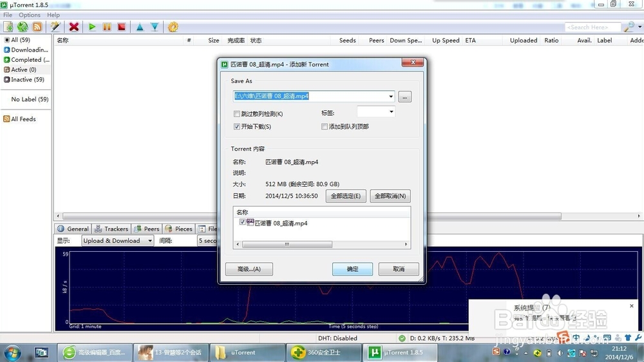Open the label combo box in dialog

[376, 111]
